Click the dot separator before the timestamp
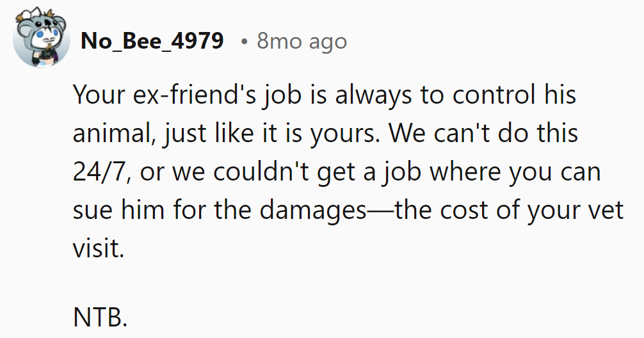Screen dimensions: 644x338 pyautogui.click(x=244, y=41)
